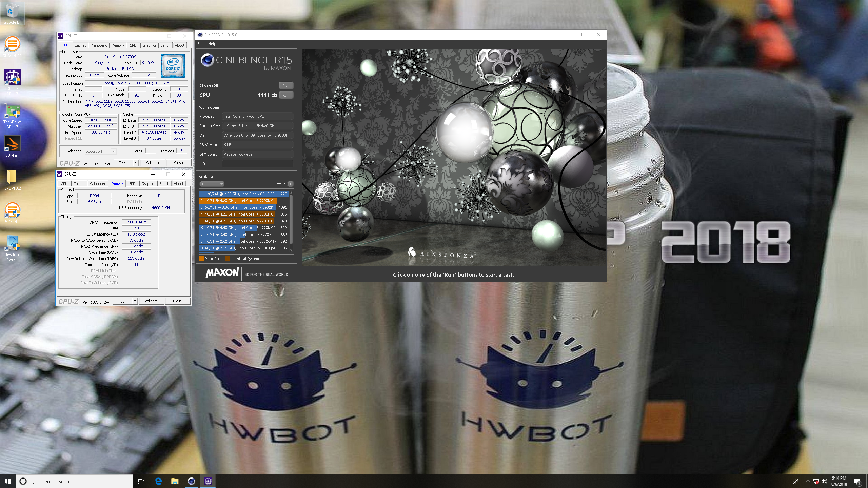The height and width of the screenshot is (488, 868).
Task: Expand the Tools dropdown arrow in top CPU-Z
Action: tap(136, 163)
